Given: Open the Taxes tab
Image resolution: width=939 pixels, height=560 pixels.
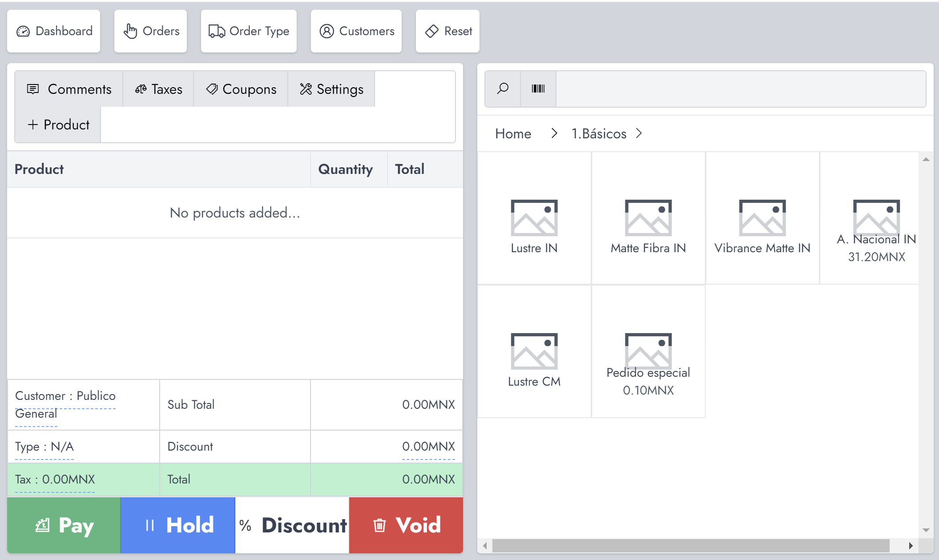Looking at the screenshot, I should (x=158, y=89).
